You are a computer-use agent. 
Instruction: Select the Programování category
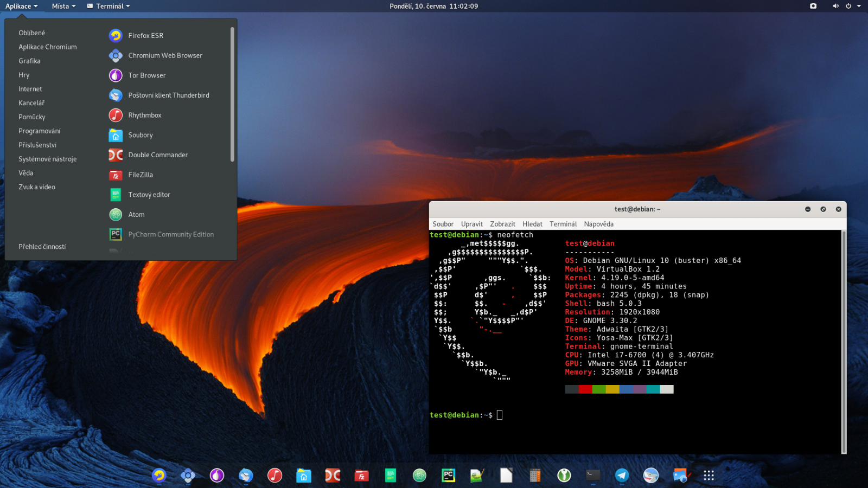[40, 131]
